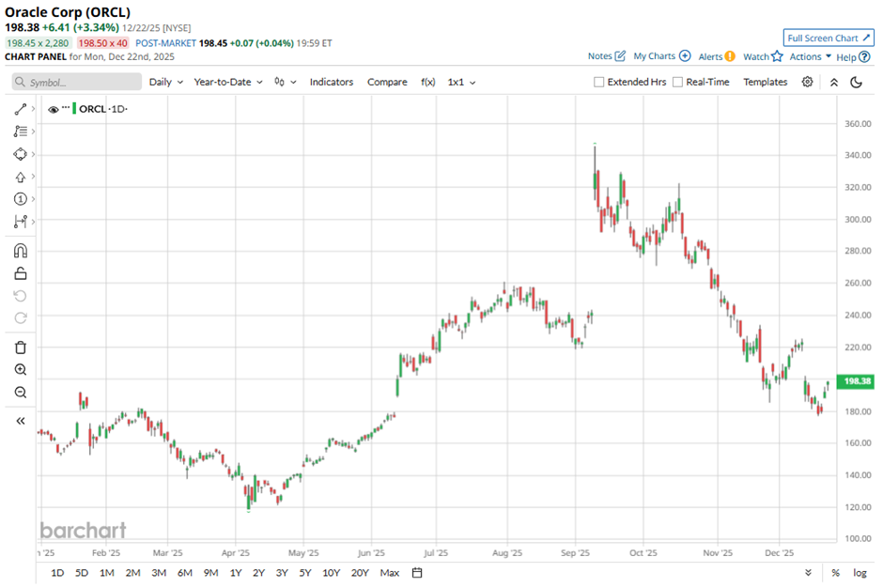Open My Charts link
This screenshot has height=588, width=883.
661,56
